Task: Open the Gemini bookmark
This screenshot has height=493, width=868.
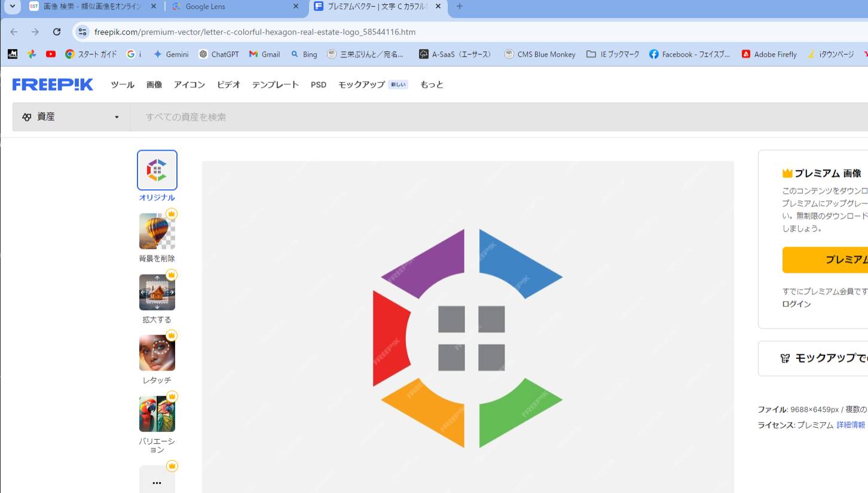Action: [171, 54]
